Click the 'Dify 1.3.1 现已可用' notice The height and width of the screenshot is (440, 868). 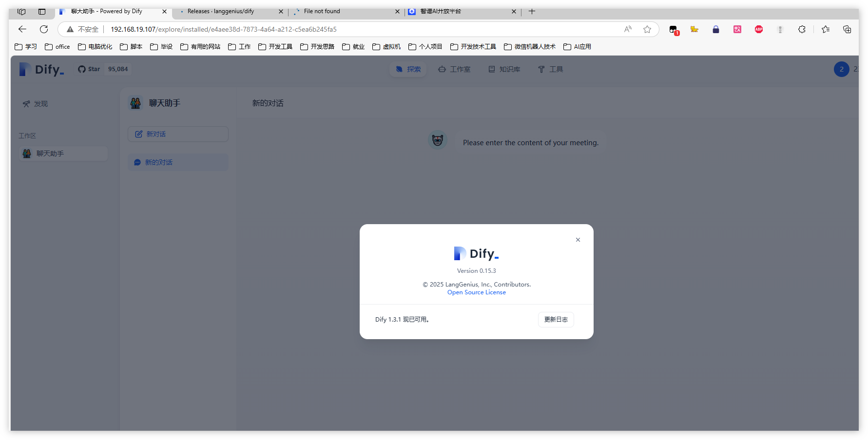402,320
